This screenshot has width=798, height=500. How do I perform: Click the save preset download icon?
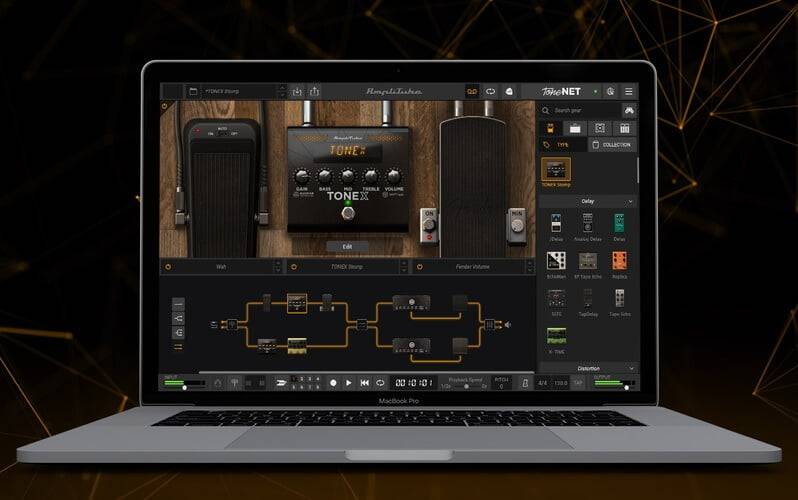click(297, 92)
